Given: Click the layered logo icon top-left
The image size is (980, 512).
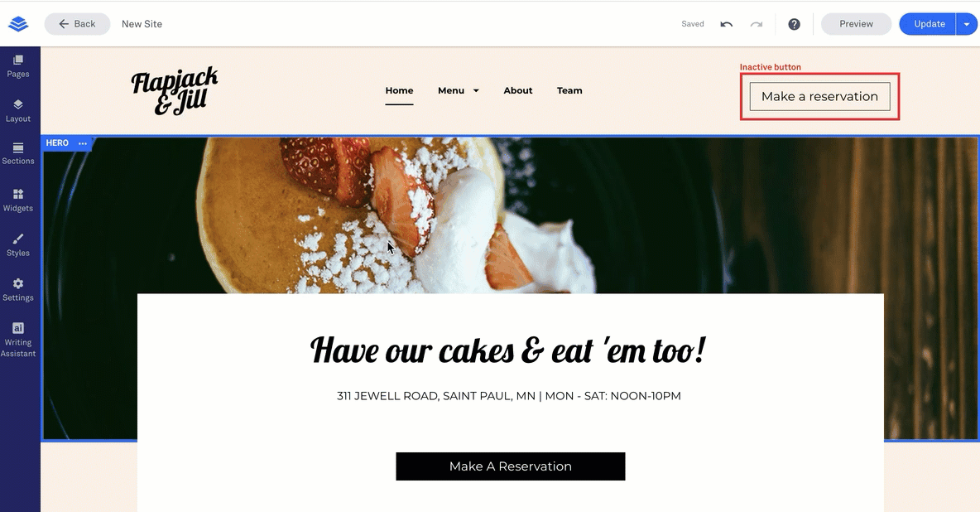Looking at the screenshot, I should tap(18, 24).
